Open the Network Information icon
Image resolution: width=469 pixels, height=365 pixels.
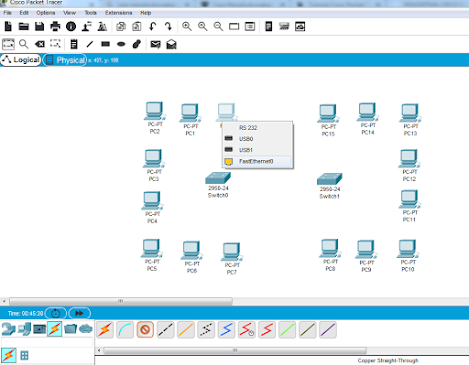point(71,26)
